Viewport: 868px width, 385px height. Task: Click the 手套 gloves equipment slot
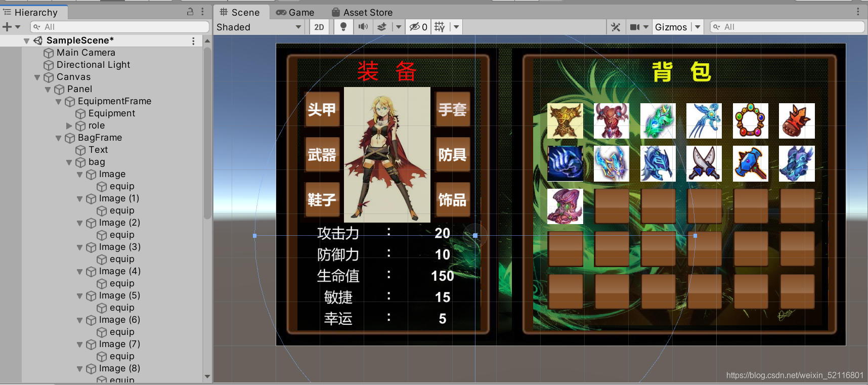click(453, 110)
